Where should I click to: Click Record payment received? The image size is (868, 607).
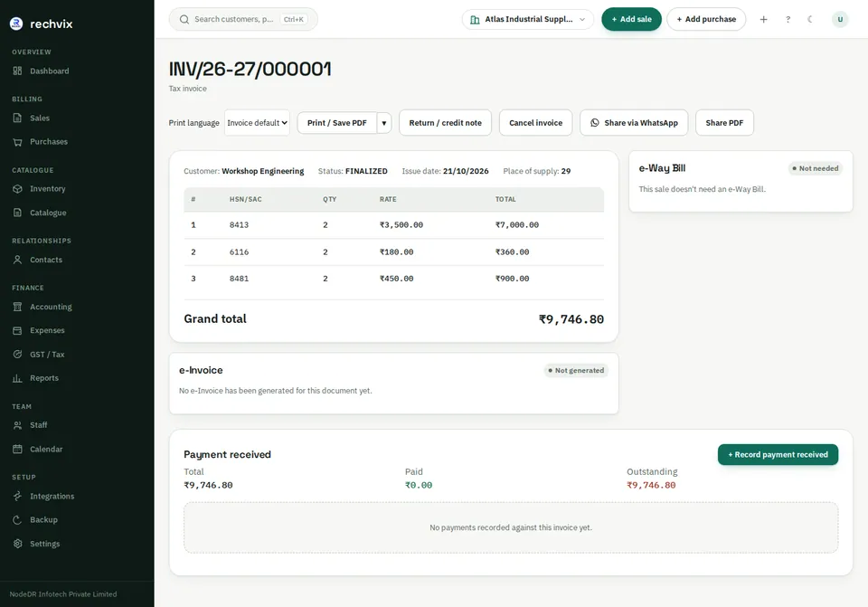click(778, 455)
